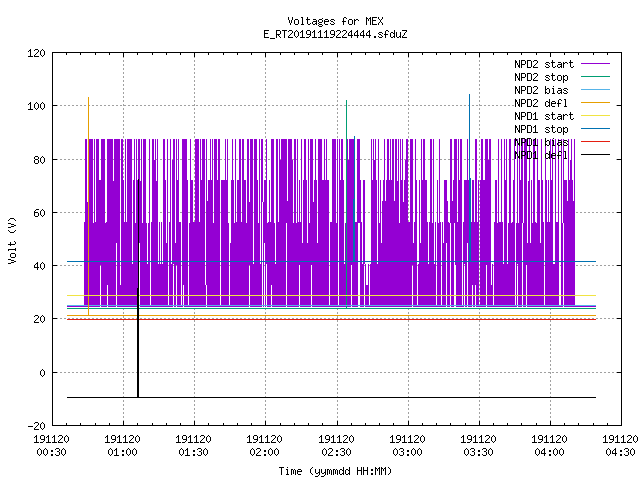Viewport: 640px width, 480px height.
Task: Click the x-axis tick label 03:00
Action: tap(407, 452)
